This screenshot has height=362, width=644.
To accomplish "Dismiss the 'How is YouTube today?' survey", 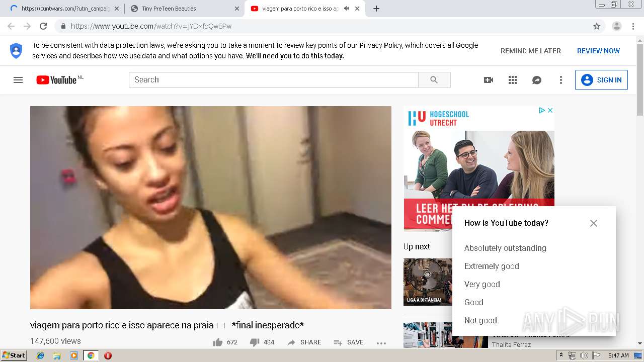I will (x=594, y=223).
